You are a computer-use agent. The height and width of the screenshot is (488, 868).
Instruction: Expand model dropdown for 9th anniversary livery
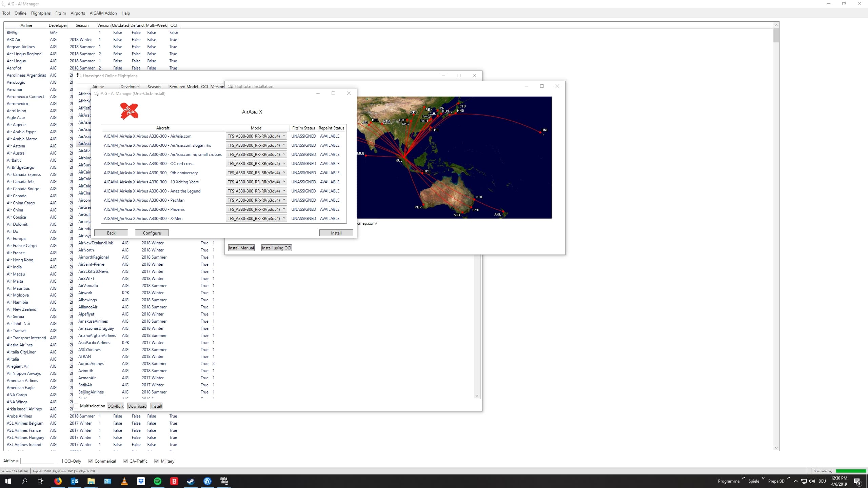284,172
